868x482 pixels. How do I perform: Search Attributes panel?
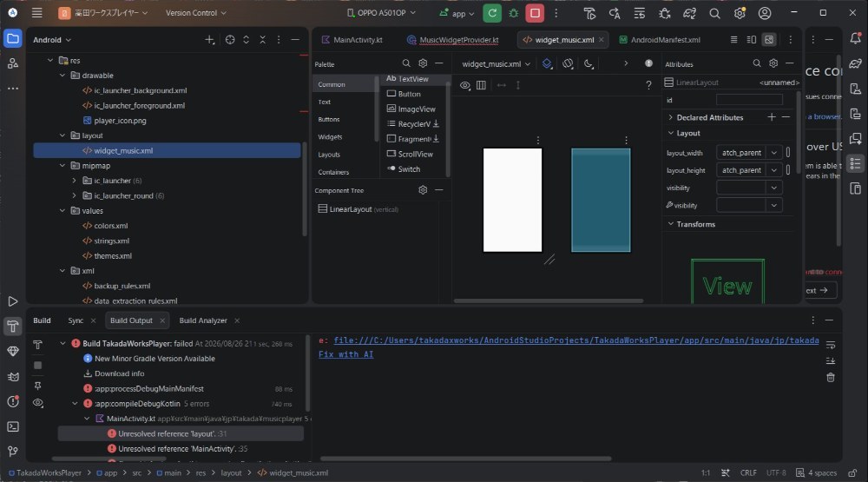(x=757, y=63)
